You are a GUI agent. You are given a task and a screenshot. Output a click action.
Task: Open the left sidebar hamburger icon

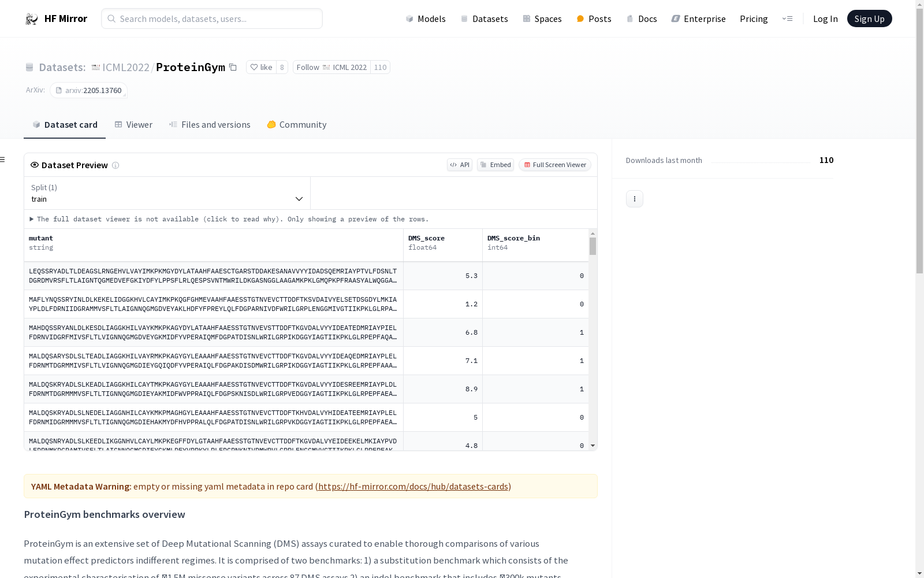click(3, 160)
